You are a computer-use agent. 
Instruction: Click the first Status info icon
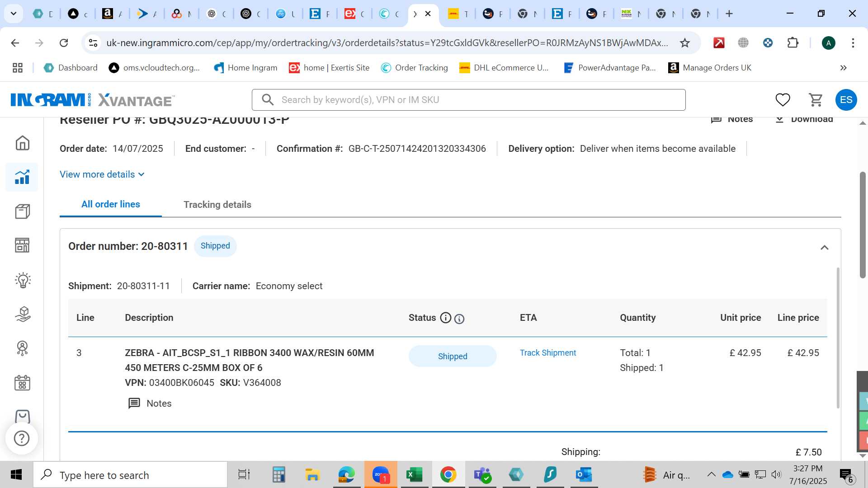click(446, 318)
